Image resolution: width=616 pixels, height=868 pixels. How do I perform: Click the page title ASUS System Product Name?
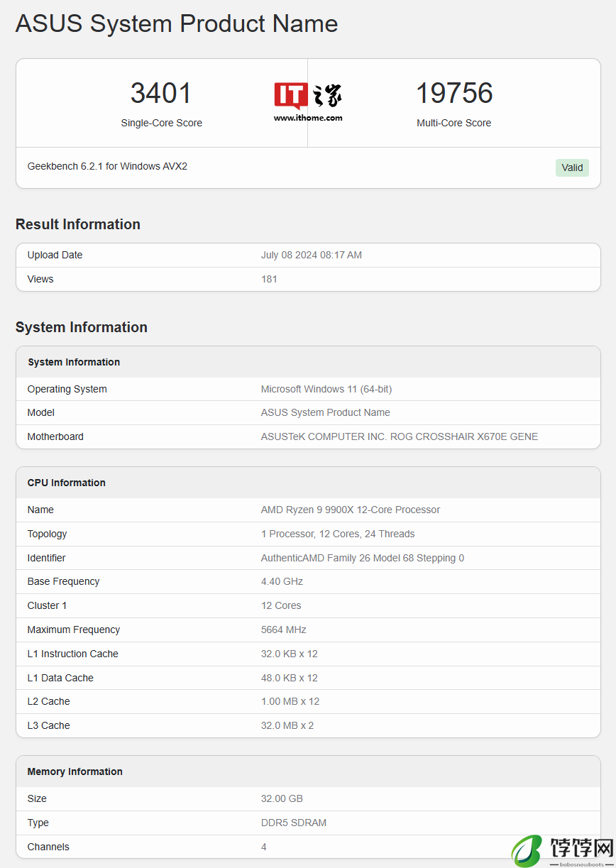pyautogui.click(x=177, y=23)
